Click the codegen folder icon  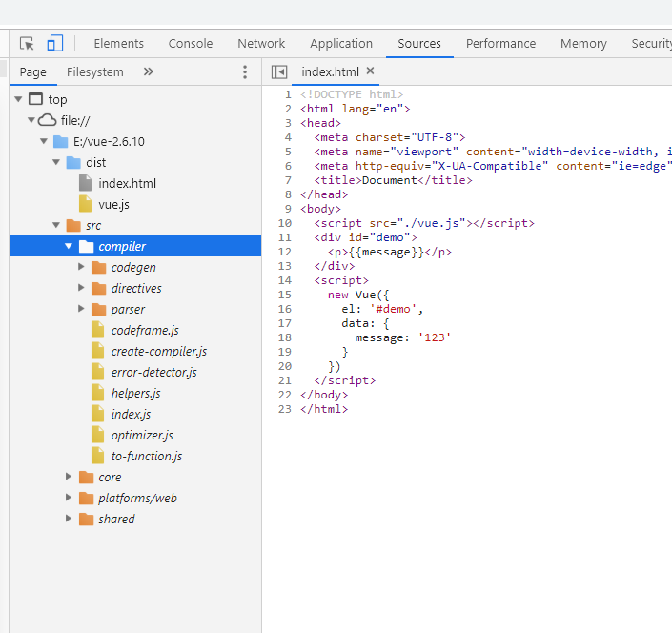pos(98,268)
